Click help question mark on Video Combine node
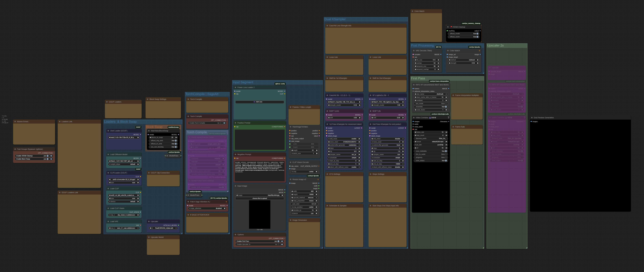644x272 pixels. point(448,117)
